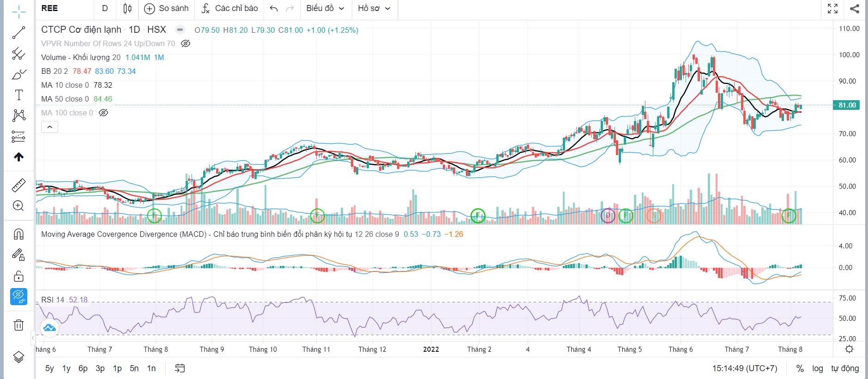The image size is (868, 379).
Task: Click the 81.00 current price label
Action: 847,105
